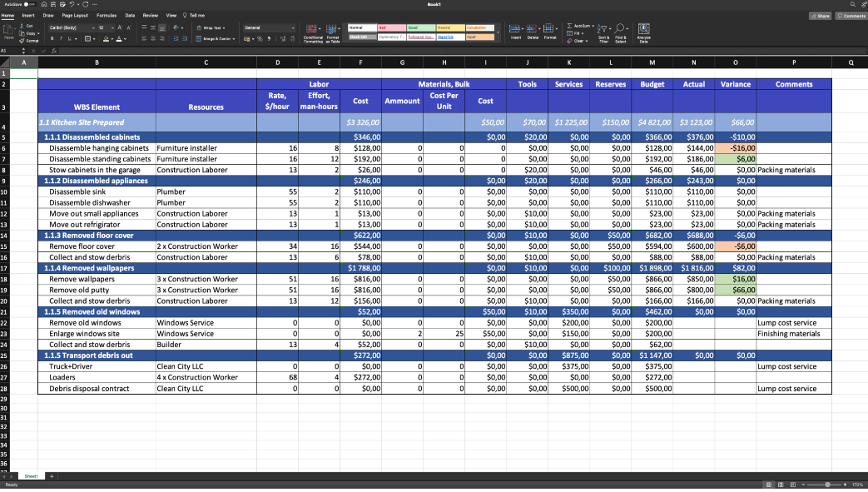Image resolution: width=868 pixels, height=492 pixels.
Task: Open Conditional Formatting options
Action: click(312, 33)
